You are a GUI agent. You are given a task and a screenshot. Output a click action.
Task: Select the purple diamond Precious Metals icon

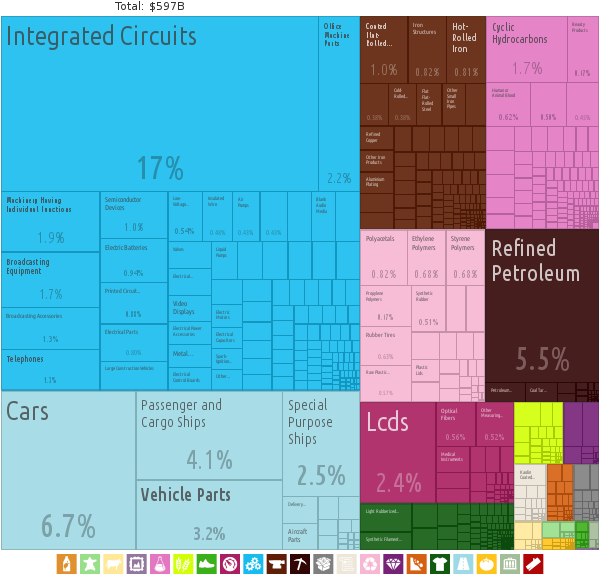[393, 564]
